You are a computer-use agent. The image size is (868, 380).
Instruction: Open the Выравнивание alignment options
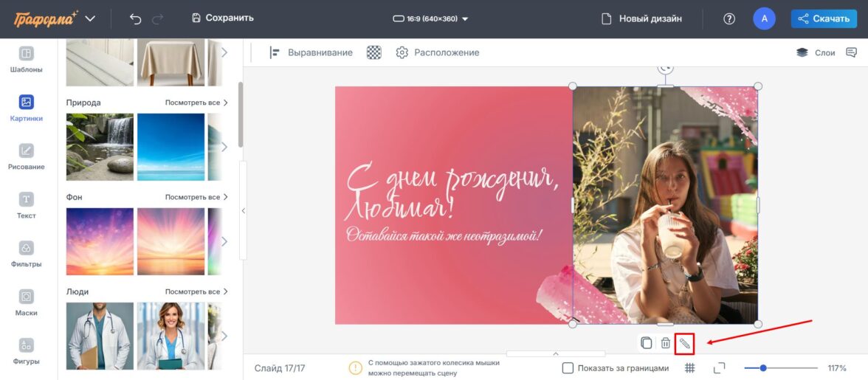point(311,52)
